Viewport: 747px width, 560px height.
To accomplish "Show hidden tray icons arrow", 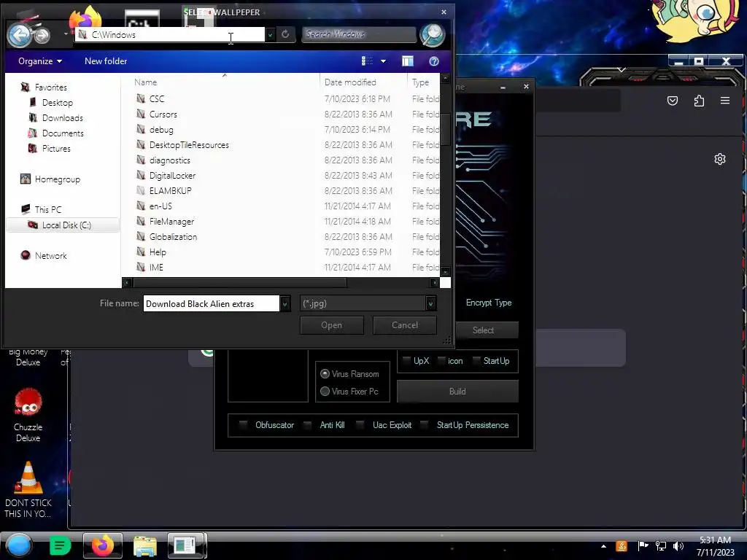I will coord(603,546).
